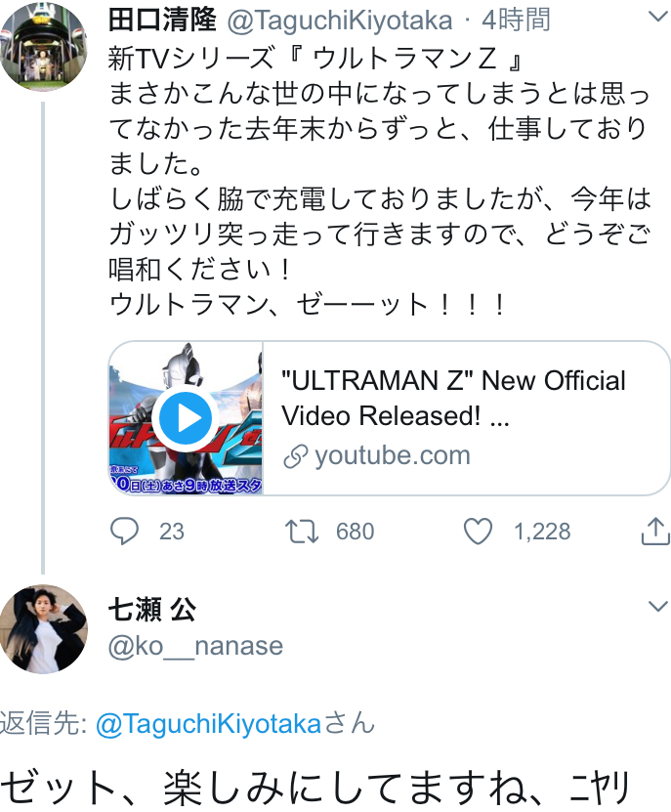Open the chain link icon beside youtube.com

click(295, 455)
